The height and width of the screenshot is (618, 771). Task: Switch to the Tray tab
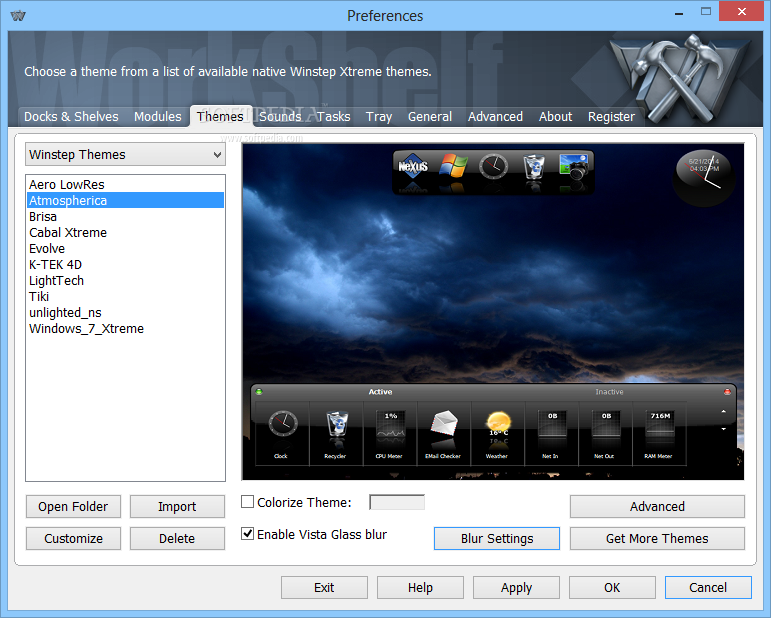point(379,117)
